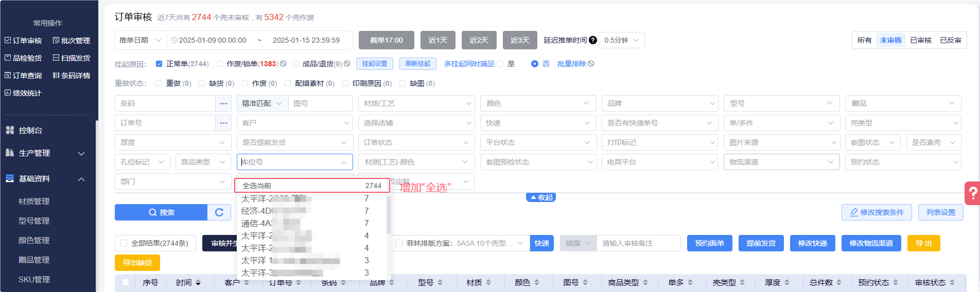Viewport: 980px width, 292px height.
Task: Click the forbidden icon beside 作废/锁单
Action: (283, 64)
